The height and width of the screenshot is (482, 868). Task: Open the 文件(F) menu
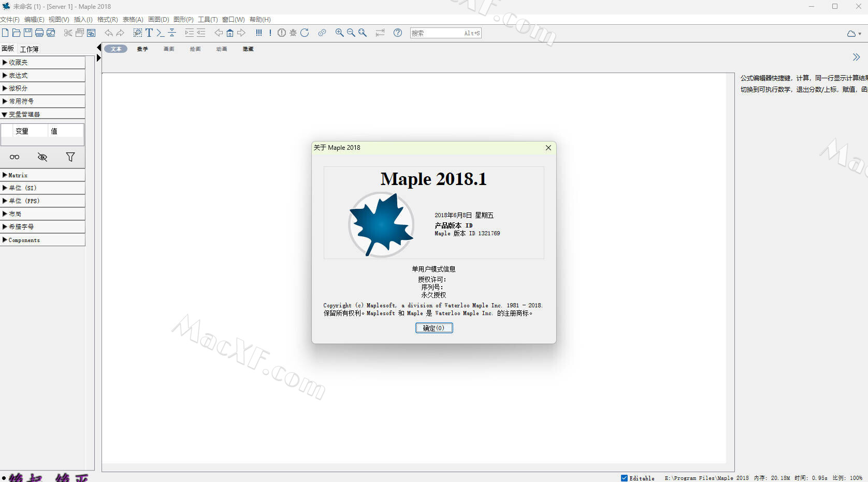coord(9,20)
